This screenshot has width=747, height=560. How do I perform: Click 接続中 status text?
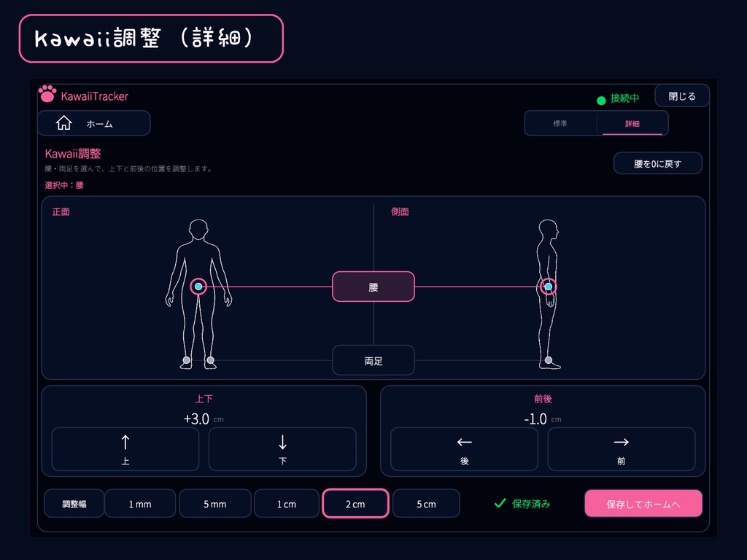(x=624, y=98)
